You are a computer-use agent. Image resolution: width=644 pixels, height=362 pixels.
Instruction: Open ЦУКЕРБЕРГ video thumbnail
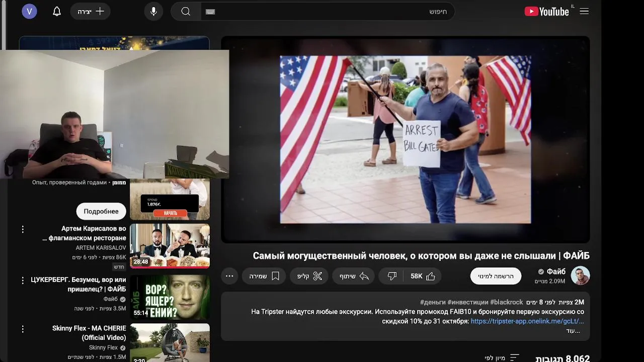point(170,297)
